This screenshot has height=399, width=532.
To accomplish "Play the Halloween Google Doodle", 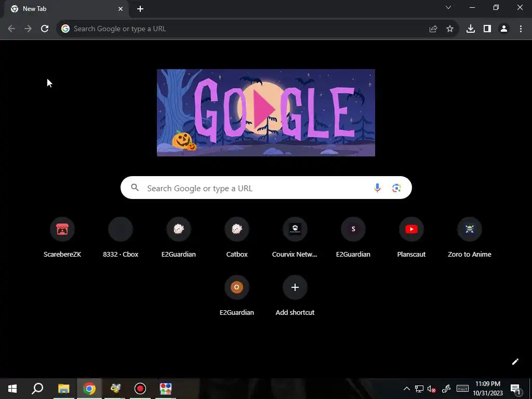I will tap(265, 113).
